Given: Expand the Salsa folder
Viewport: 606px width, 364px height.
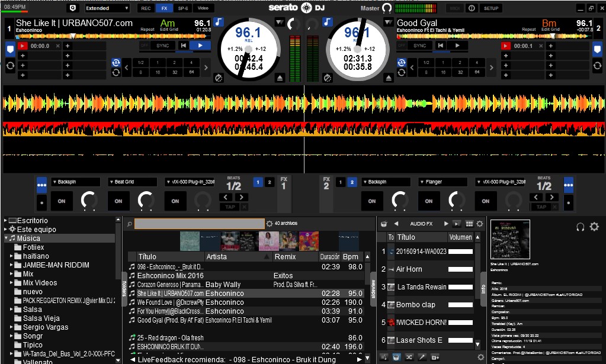Looking at the screenshot, I should click(x=11, y=309).
